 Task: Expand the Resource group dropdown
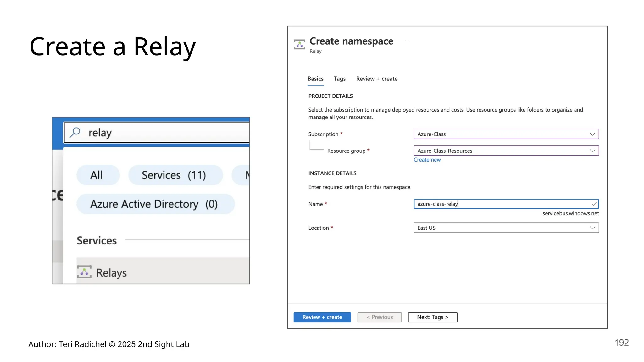(x=506, y=151)
